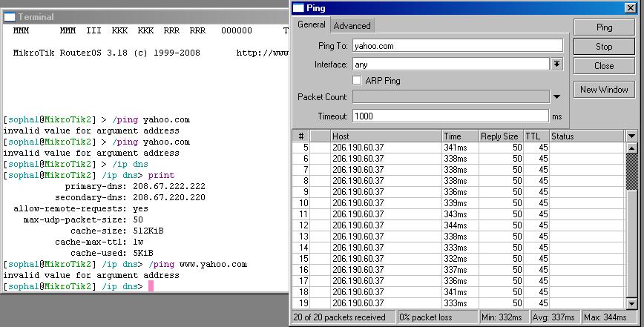This screenshot has height=327, width=644.
Task: Click the '/ip dns> print' command line
Action: [x=89, y=175]
